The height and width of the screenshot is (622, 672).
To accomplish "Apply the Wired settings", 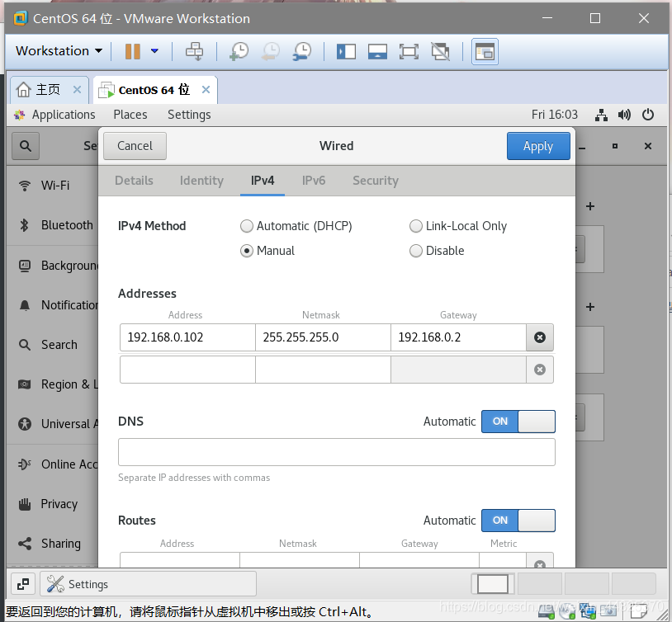I will coord(538,146).
